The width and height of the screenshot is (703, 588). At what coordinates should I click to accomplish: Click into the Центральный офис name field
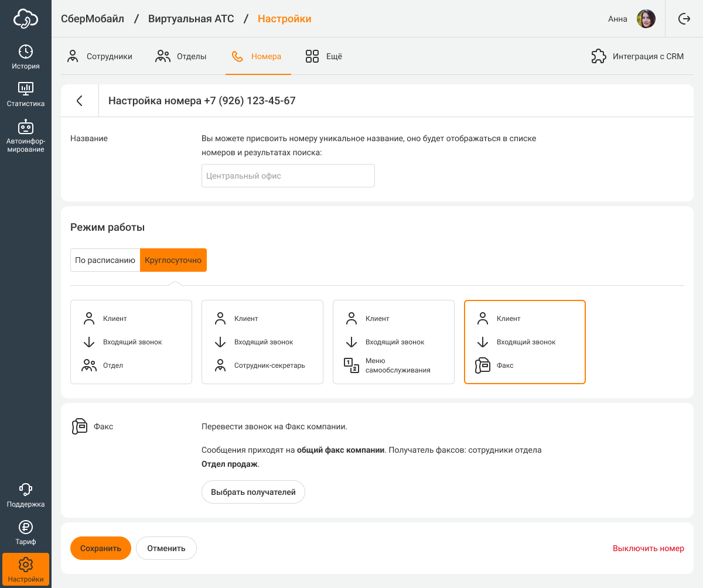[288, 176]
